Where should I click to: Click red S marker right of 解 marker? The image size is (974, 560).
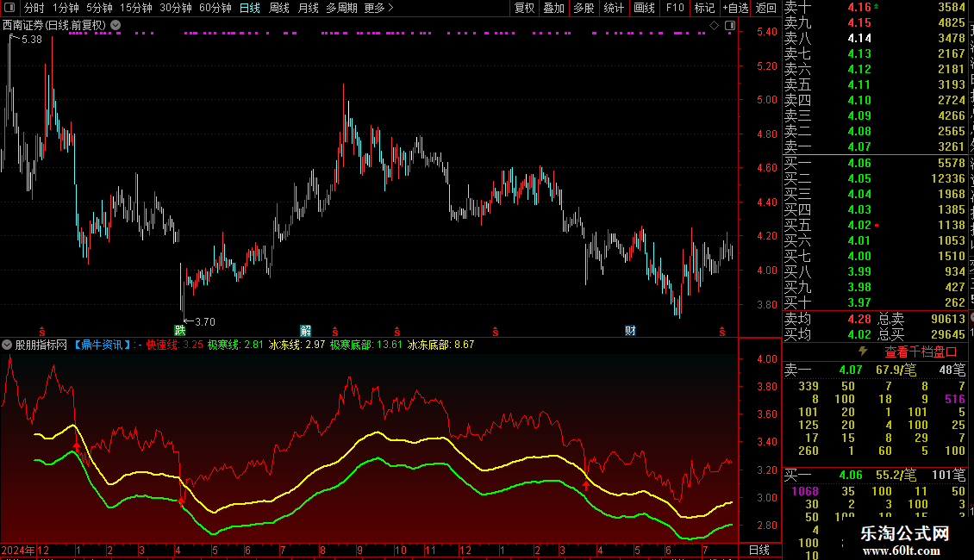click(x=335, y=333)
